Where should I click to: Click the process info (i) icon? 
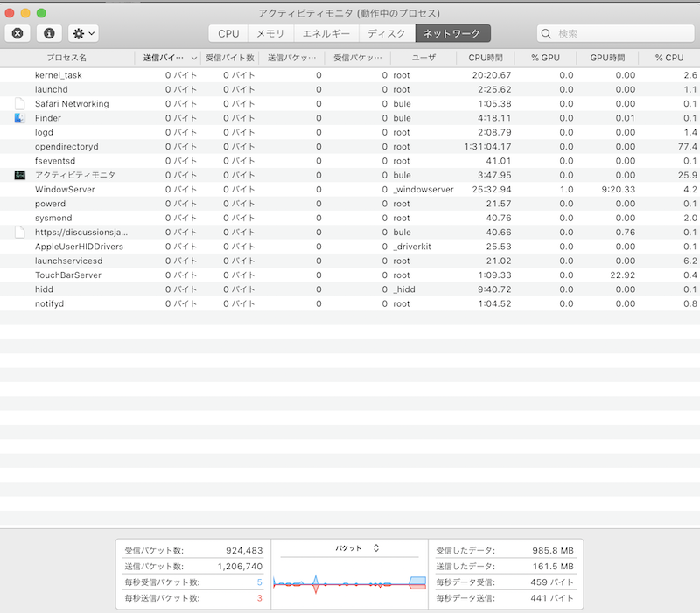pyautogui.click(x=48, y=33)
